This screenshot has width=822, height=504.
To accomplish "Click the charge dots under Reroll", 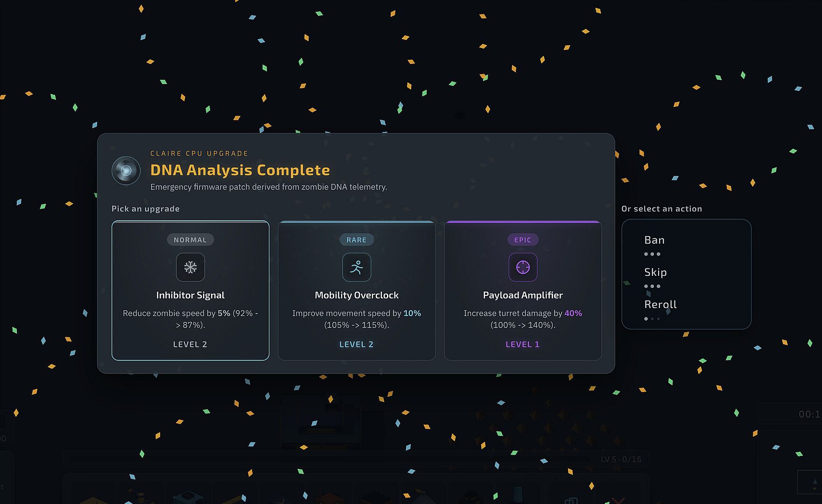I will (x=652, y=319).
